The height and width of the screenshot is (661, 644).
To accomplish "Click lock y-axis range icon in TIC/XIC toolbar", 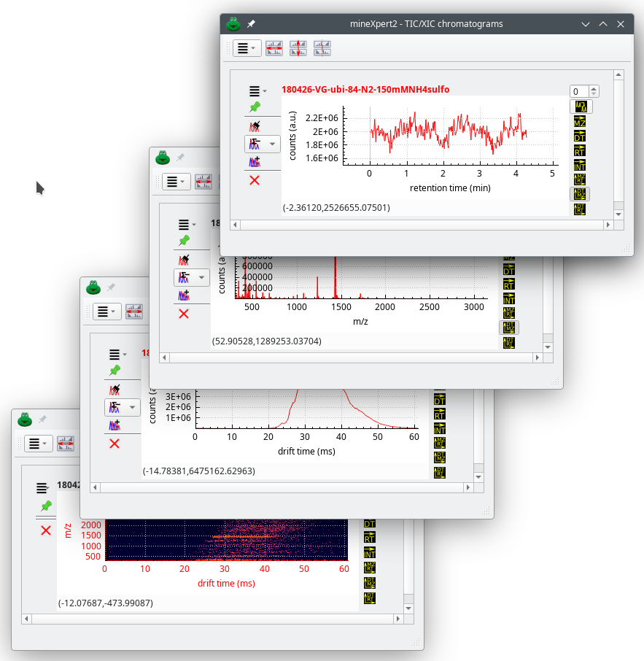I will click(x=298, y=49).
